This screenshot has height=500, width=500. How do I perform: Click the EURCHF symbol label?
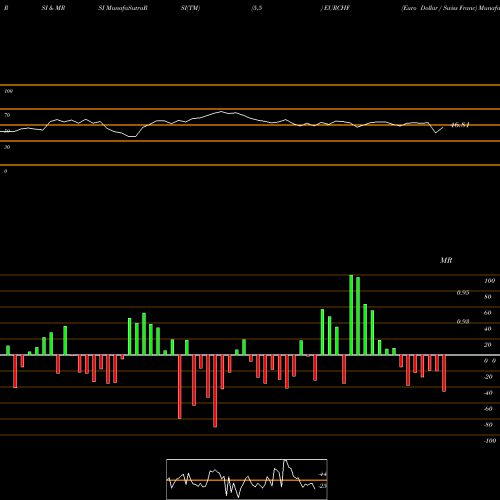tap(336, 8)
